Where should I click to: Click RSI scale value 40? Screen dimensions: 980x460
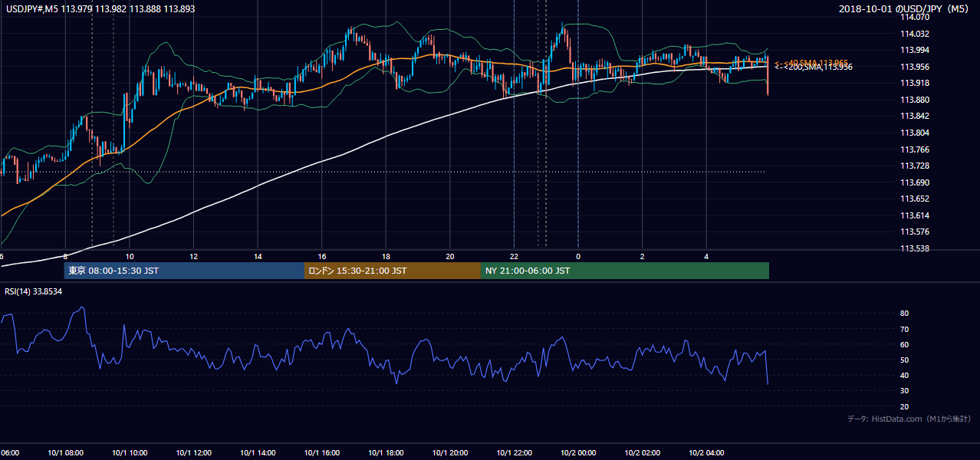click(x=905, y=375)
